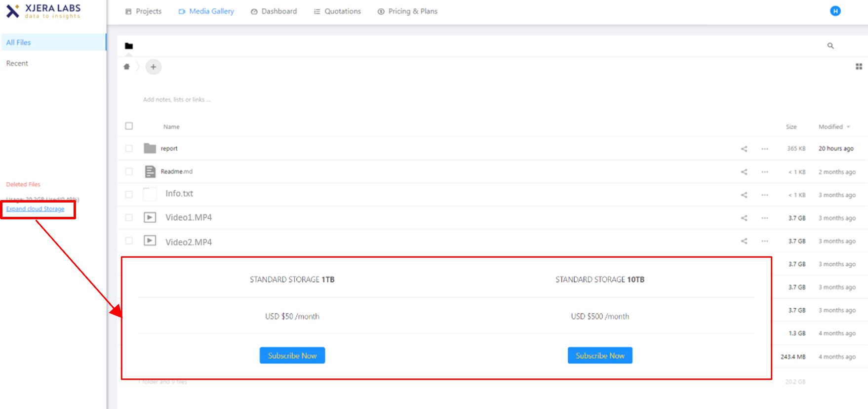The image size is (868, 409).
Task: Click the home breadcrumb icon
Action: [x=127, y=67]
